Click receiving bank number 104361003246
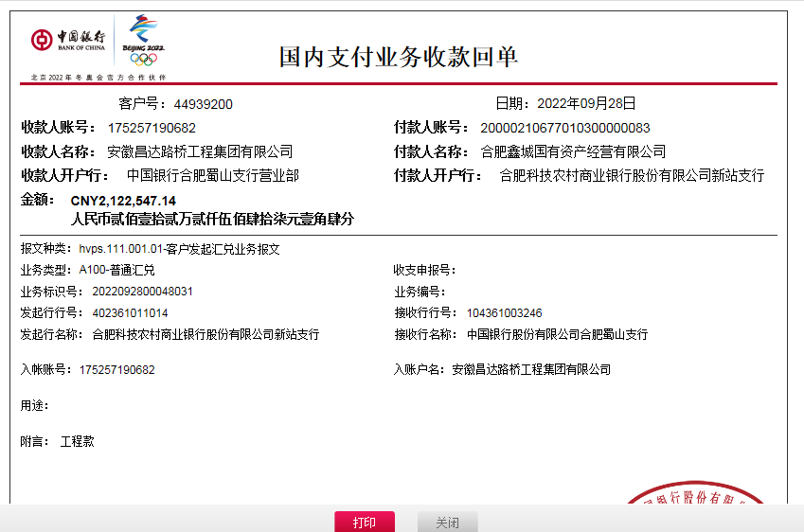This screenshot has width=804, height=532. [504, 312]
